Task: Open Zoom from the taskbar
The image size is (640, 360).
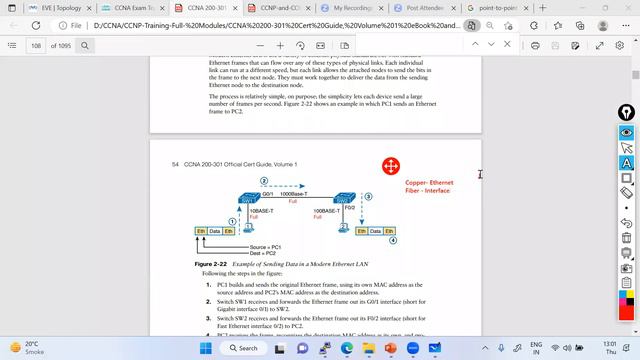Action: click(413, 348)
